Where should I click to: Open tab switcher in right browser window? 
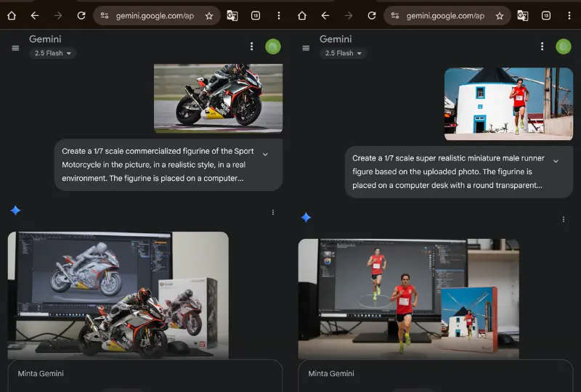click(x=546, y=15)
